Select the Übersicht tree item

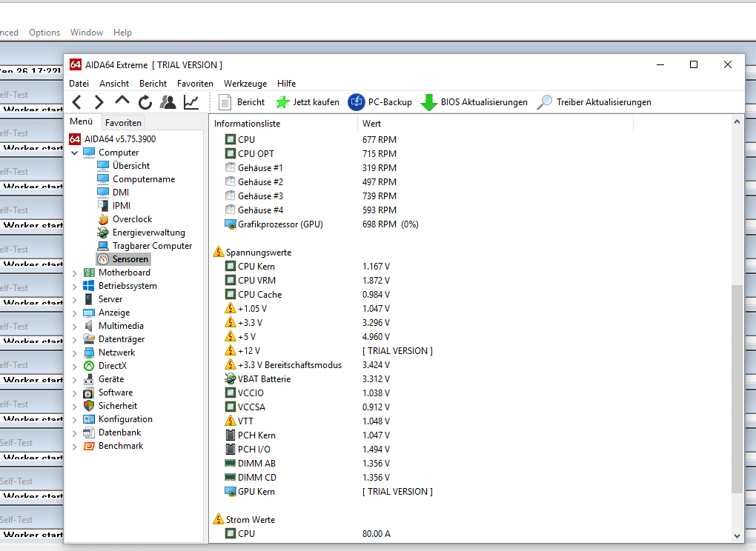click(x=124, y=166)
